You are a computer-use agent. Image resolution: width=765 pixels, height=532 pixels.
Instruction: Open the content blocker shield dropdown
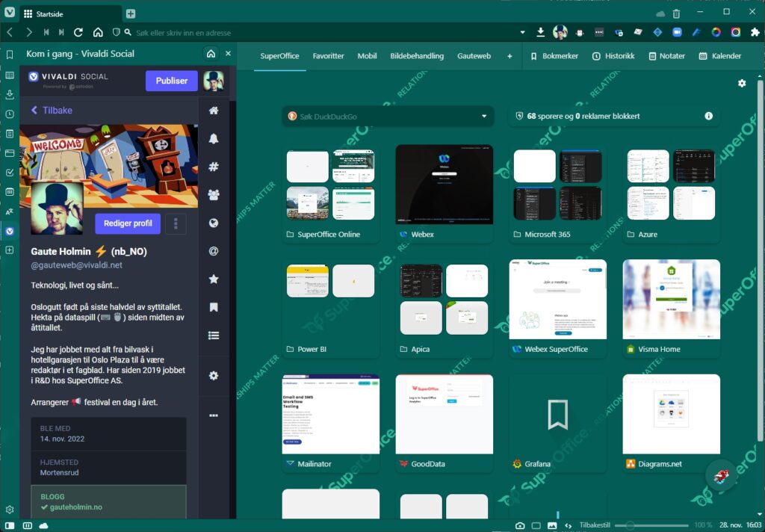tap(116, 33)
